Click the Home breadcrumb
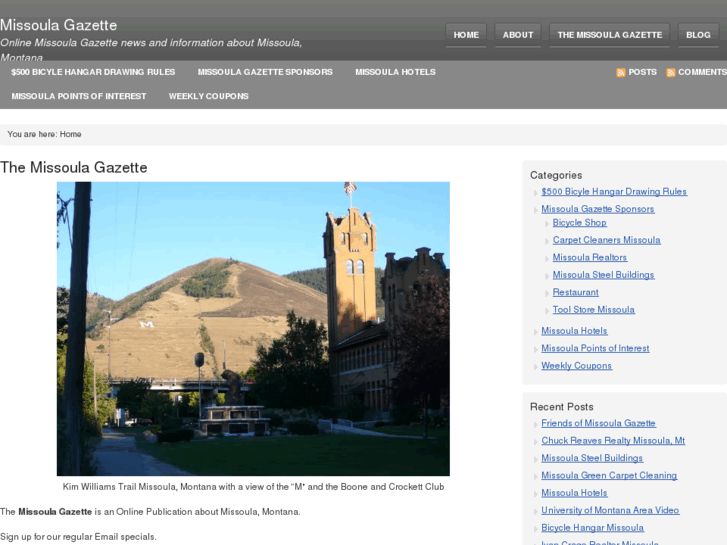Screen dimensions: 727x545 click(70, 134)
